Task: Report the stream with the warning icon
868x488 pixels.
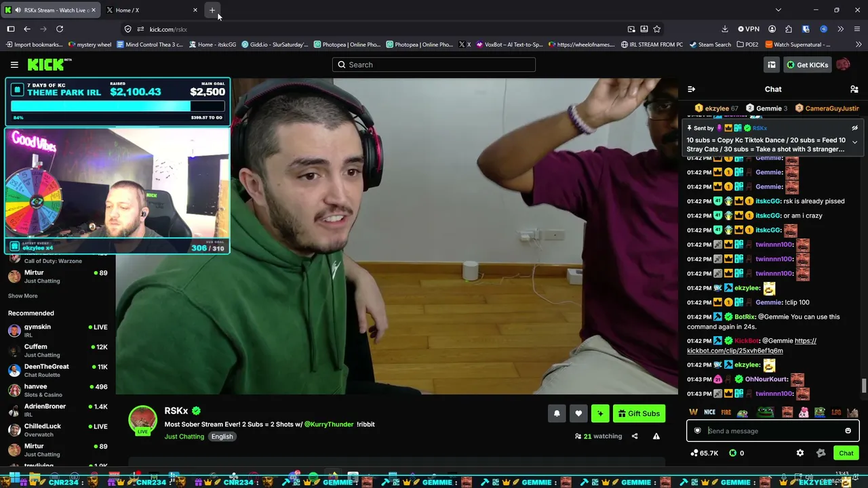Action: point(656,436)
